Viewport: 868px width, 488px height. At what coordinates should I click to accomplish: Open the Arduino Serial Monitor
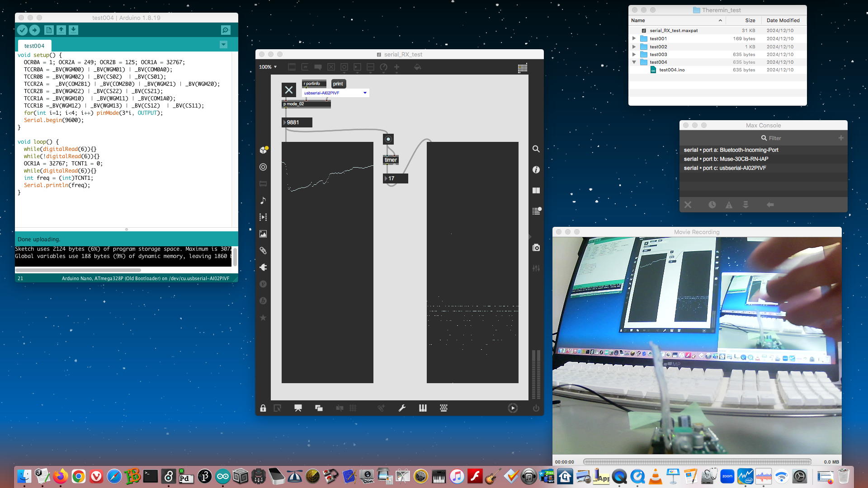[x=226, y=30]
